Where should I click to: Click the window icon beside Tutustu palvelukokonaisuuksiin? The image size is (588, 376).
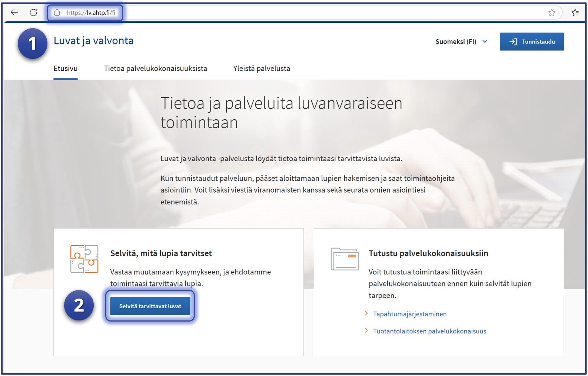pyautogui.click(x=344, y=259)
